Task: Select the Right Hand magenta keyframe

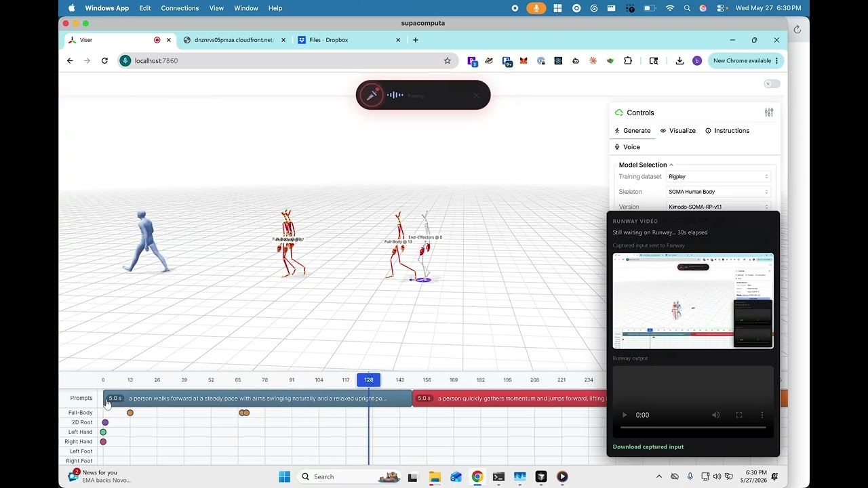Action: pyautogui.click(x=103, y=442)
